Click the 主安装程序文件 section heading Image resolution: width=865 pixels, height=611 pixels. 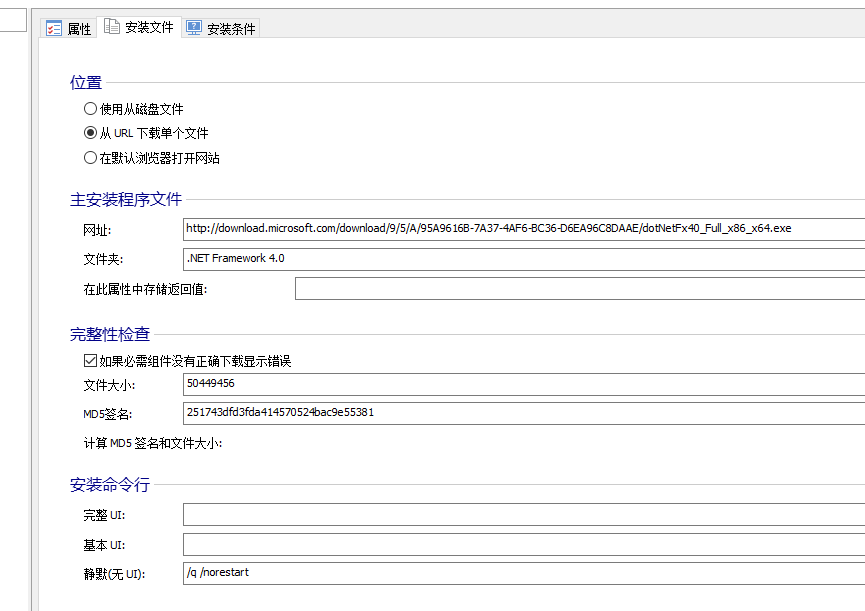click(x=126, y=200)
